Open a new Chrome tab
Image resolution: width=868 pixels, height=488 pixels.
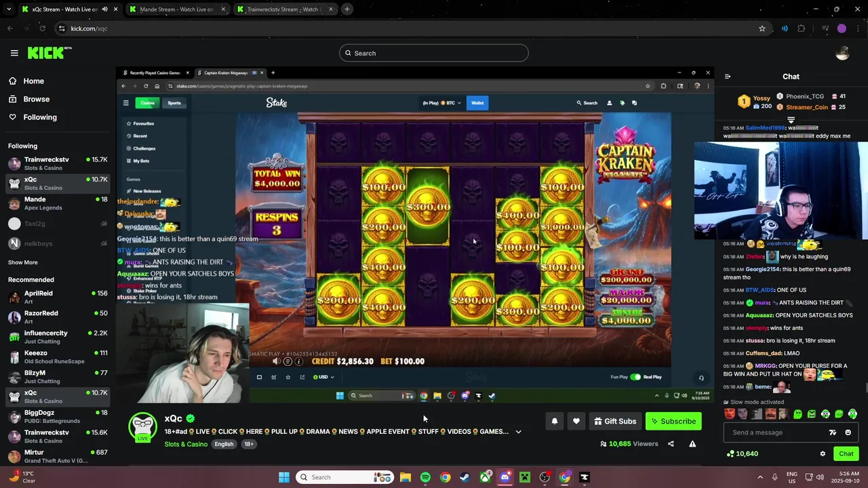pos(347,9)
